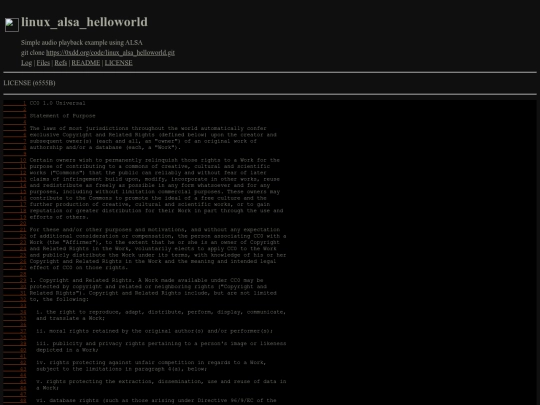Jump to line number 21 anchor
The height and width of the screenshot is (405, 540).
click(x=15, y=230)
